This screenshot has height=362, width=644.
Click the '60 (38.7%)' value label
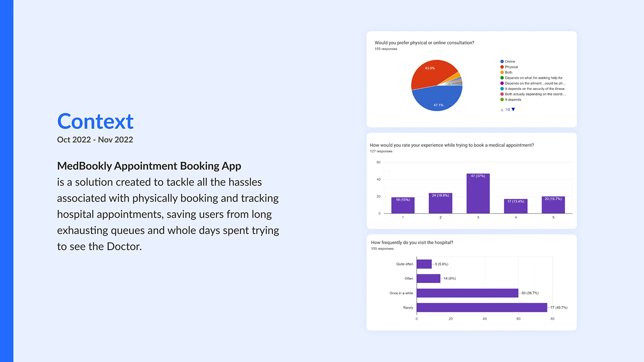(530, 293)
